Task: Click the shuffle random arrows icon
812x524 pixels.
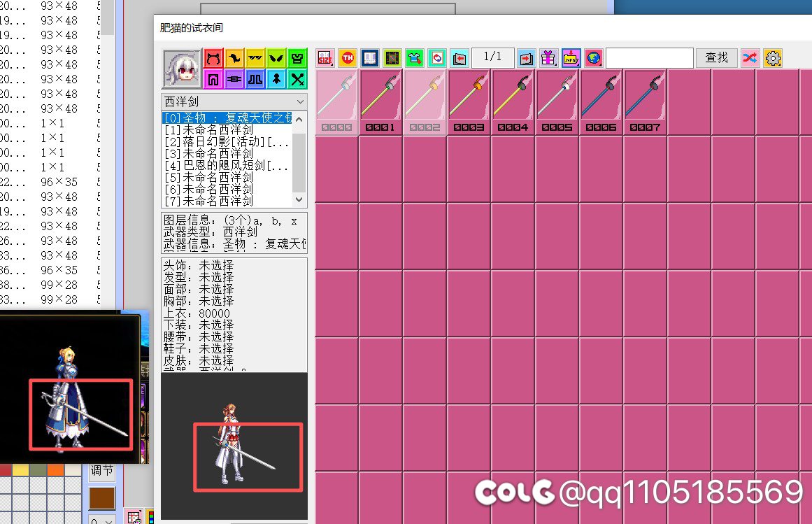Action: (x=750, y=58)
